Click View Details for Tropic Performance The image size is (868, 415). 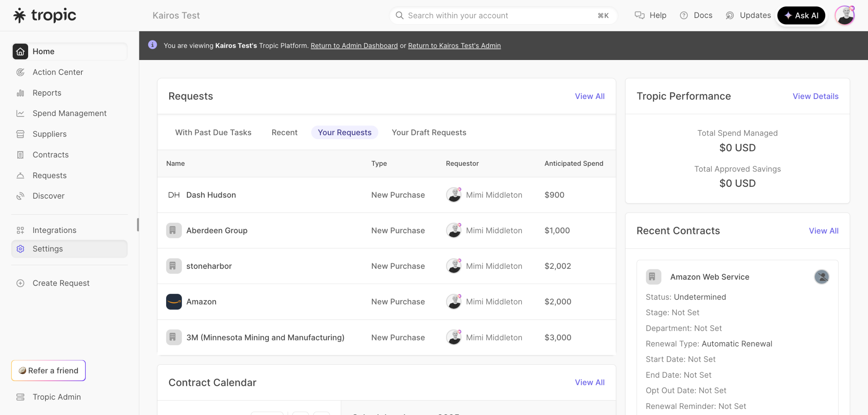pyautogui.click(x=815, y=96)
